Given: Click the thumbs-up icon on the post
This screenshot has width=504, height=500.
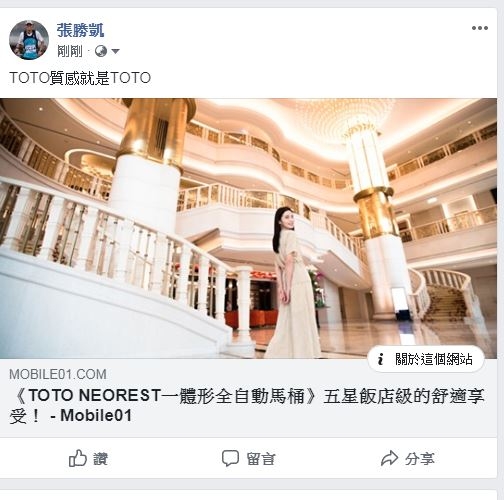Looking at the screenshot, I should click(78, 458).
